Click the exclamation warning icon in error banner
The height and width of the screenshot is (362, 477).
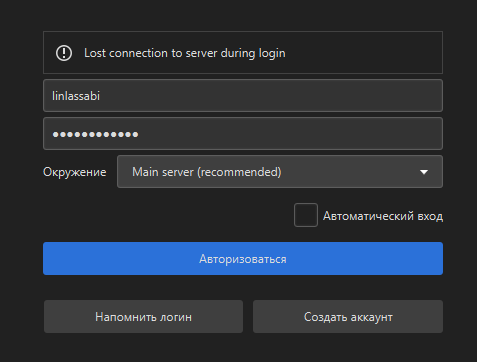(x=64, y=53)
